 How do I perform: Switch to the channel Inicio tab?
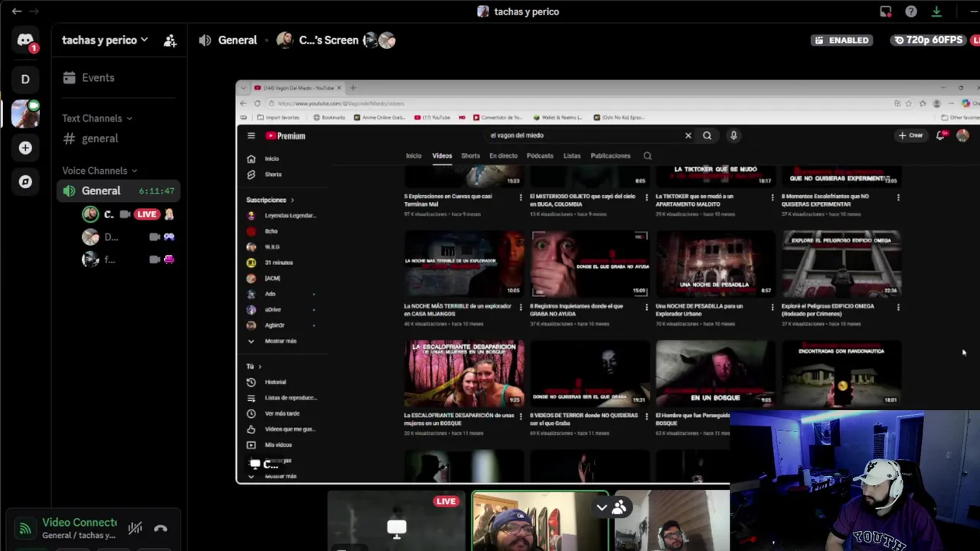pyautogui.click(x=413, y=156)
